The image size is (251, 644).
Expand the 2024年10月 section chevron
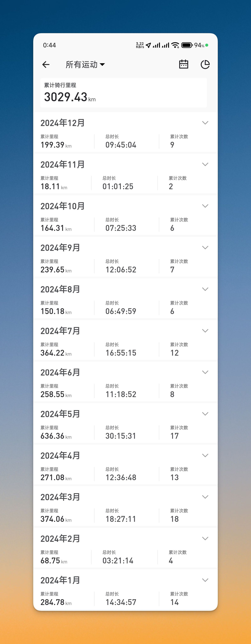205,206
